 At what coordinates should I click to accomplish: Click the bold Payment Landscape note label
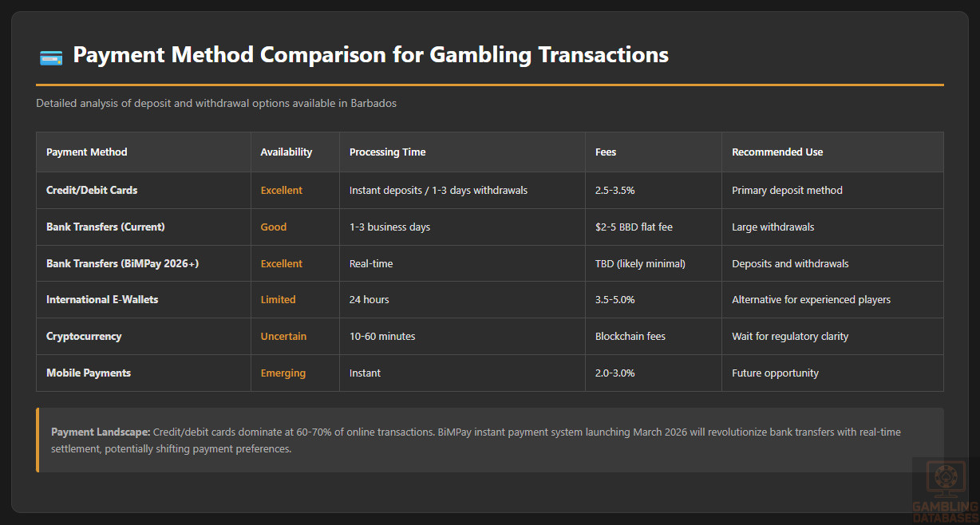point(101,432)
